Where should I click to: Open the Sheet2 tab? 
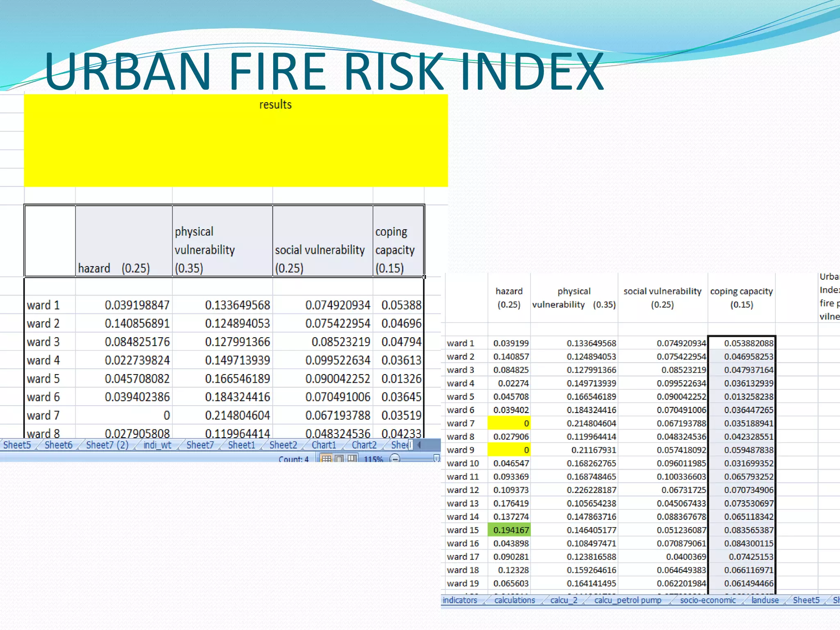coord(283,445)
